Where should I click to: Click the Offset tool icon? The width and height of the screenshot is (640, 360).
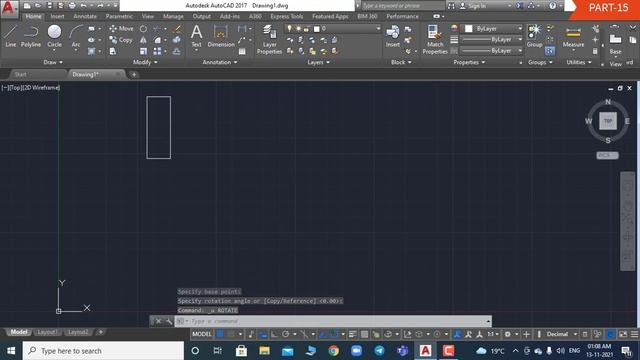(177, 51)
